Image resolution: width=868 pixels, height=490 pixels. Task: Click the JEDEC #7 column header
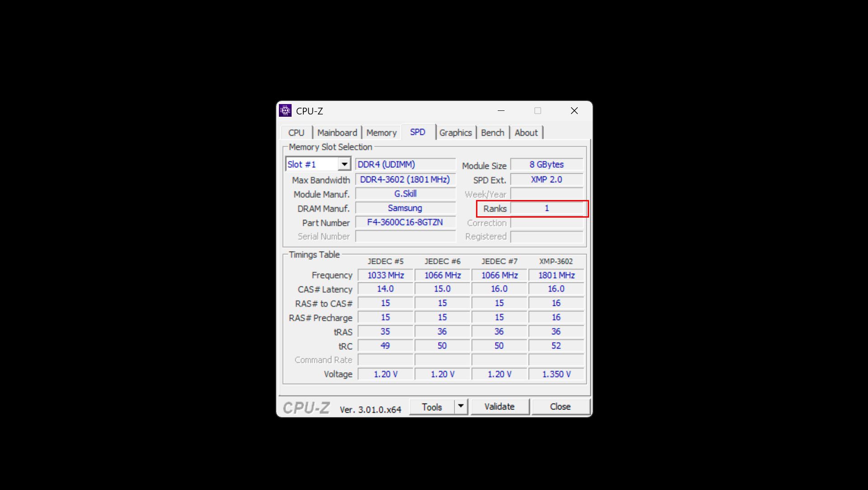click(499, 261)
